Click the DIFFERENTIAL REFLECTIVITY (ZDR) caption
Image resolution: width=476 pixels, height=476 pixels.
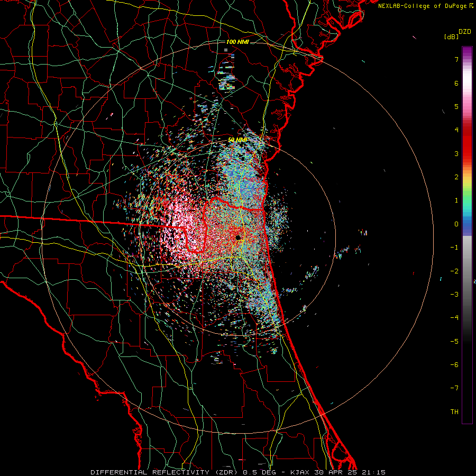pos(164,472)
